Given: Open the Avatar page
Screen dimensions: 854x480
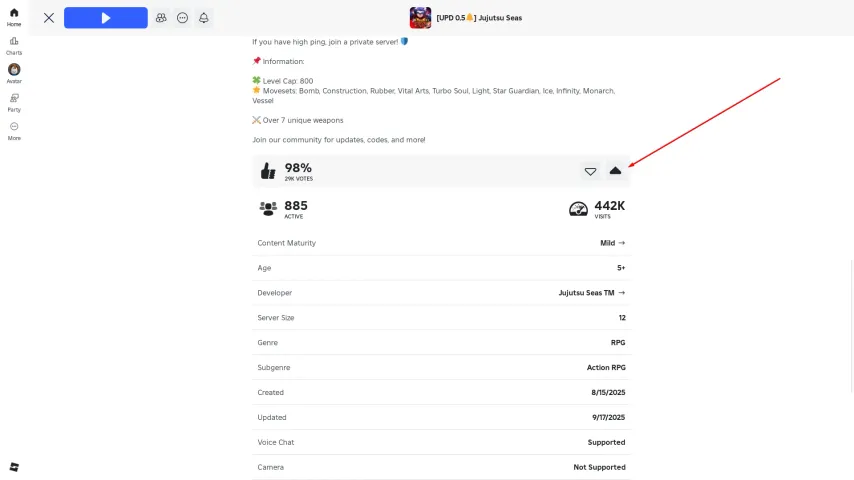Looking at the screenshot, I should (x=14, y=74).
